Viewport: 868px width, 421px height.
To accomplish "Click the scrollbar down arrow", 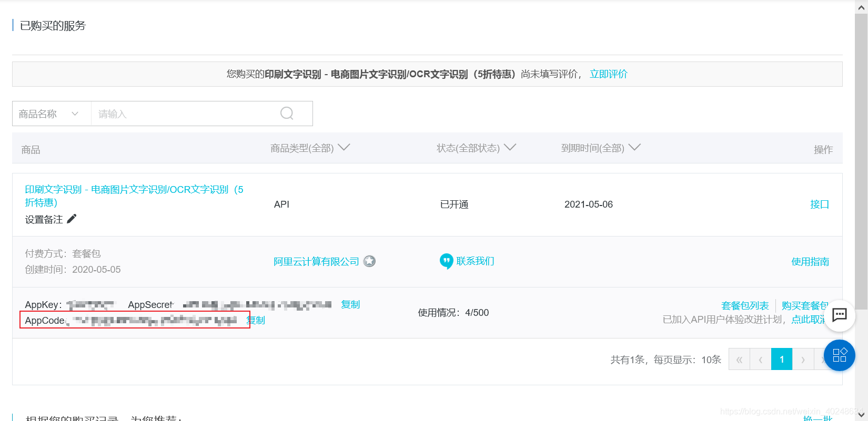I will [x=861, y=415].
